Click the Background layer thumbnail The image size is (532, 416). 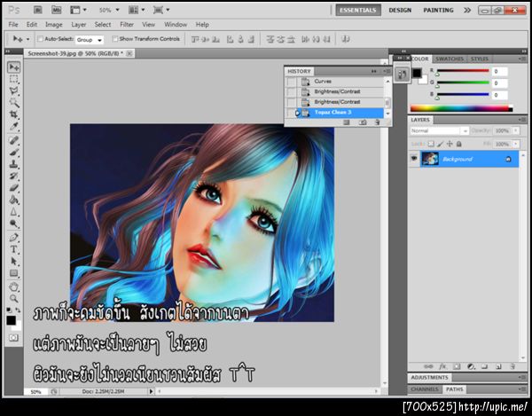click(x=429, y=159)
